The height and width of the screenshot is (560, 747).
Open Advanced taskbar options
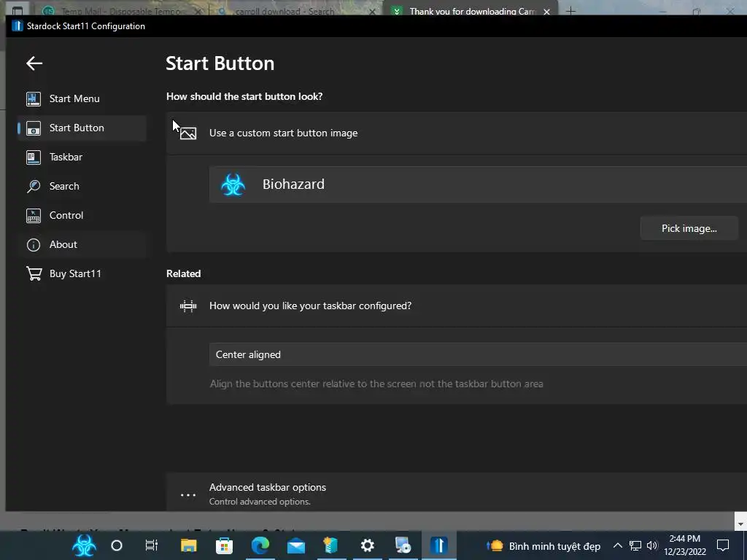457,492
